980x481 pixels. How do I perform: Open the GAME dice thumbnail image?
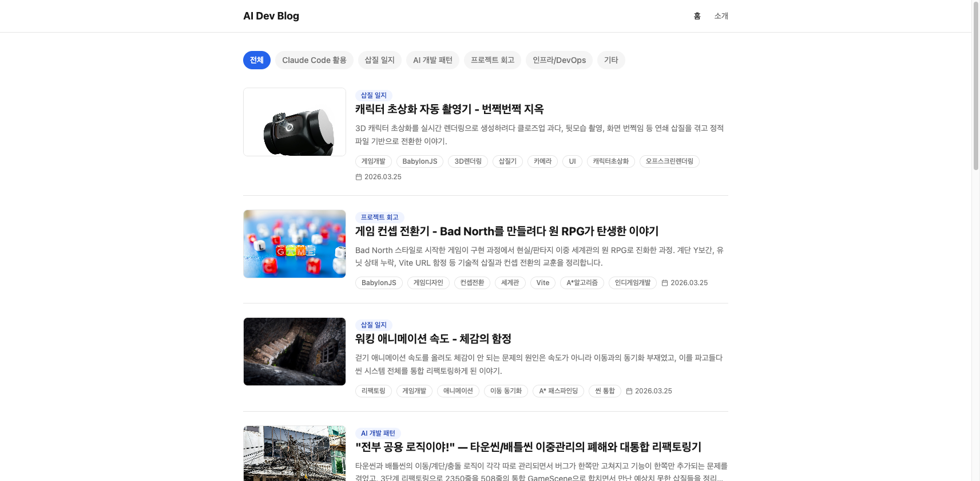(x=295, y=244)
